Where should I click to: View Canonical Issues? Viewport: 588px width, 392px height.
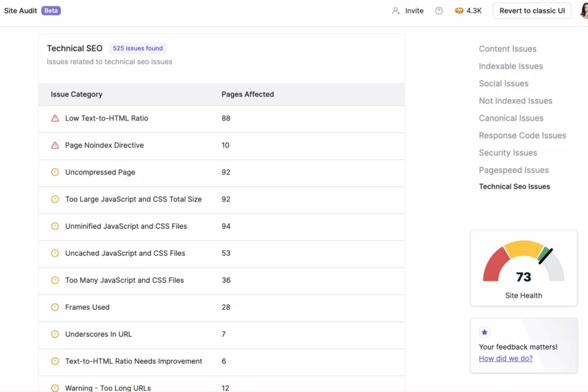511,118
